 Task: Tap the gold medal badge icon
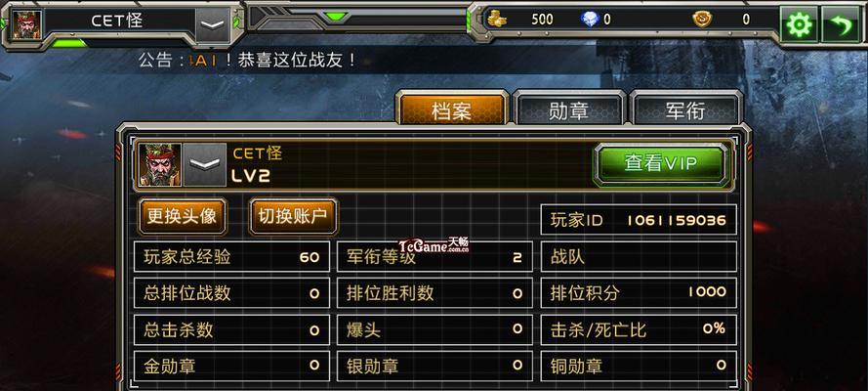coord(702,19)
